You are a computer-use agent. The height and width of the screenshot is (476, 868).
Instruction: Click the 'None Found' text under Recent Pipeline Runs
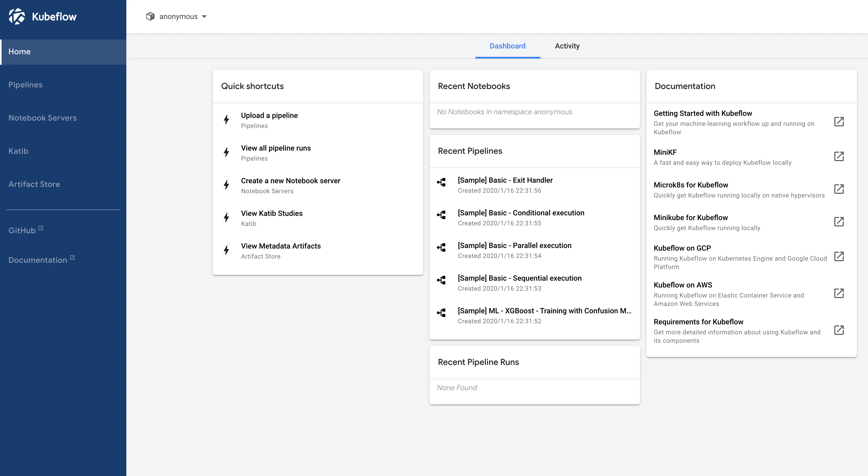[x=457, y=388]
